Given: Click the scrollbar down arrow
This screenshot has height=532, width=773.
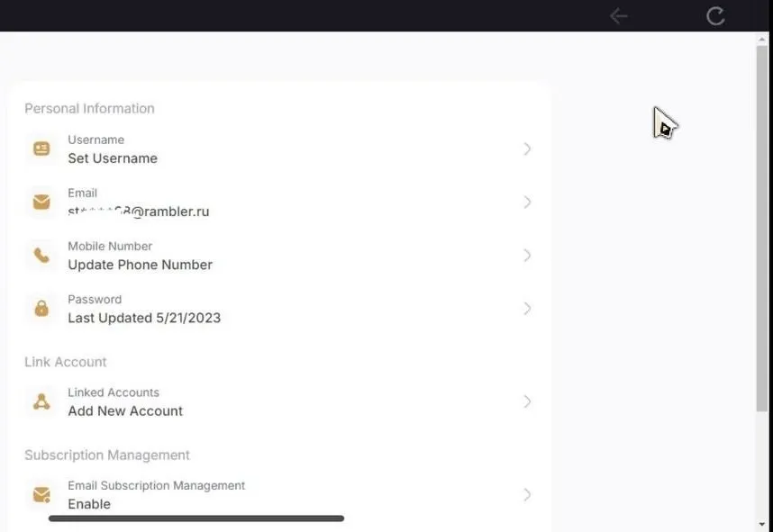Looking at the screenshot, I should tap(762, 524).
